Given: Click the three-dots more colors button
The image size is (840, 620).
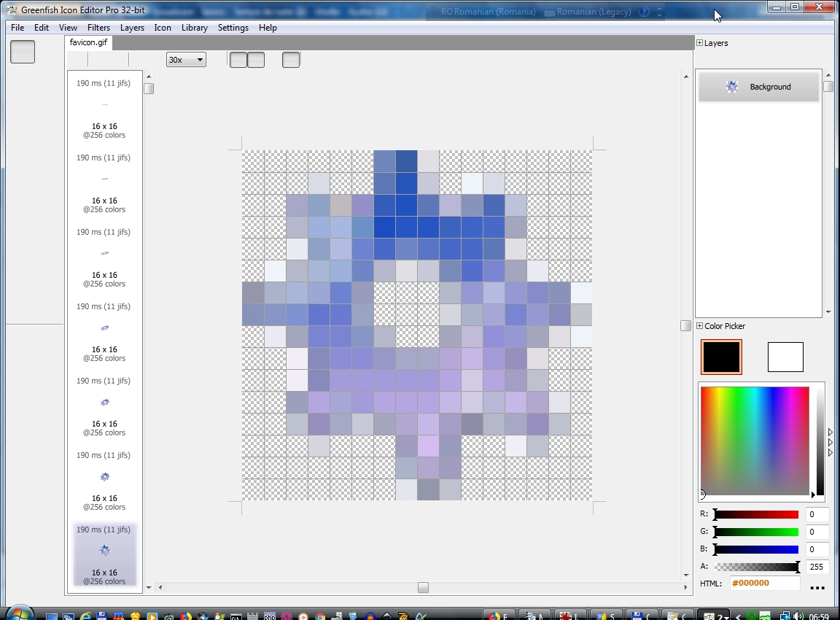Looking at the screenshot, I should coord(817,586).
